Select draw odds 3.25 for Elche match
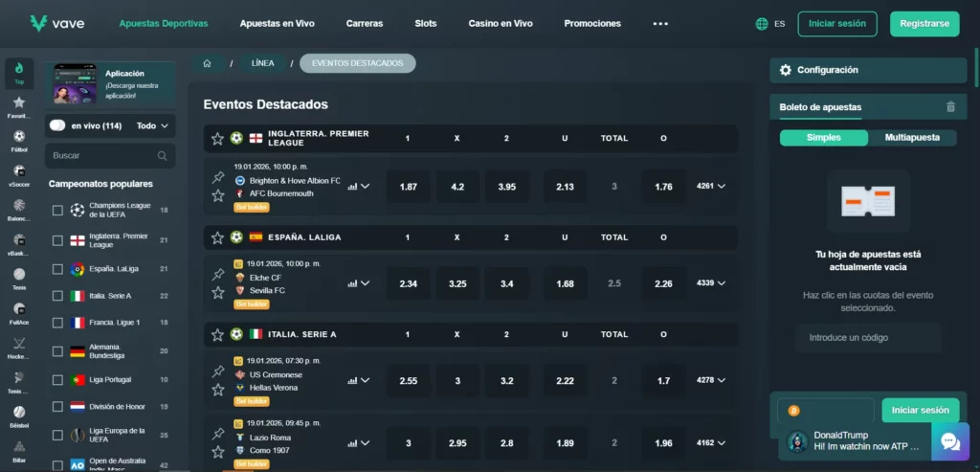Viewport: 980px width, 472px height. pos(457,283)
